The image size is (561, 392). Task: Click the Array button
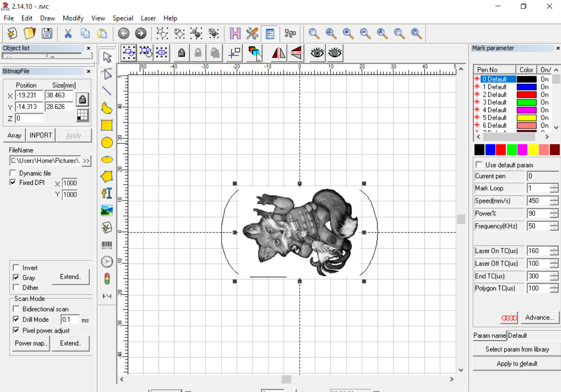pos(14,135)
